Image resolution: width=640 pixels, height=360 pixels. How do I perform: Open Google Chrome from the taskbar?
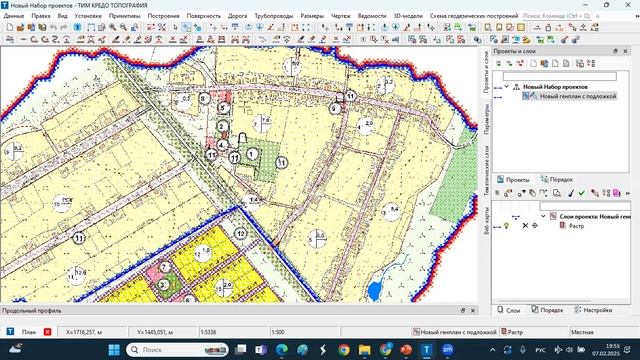[x=344, y=350]
